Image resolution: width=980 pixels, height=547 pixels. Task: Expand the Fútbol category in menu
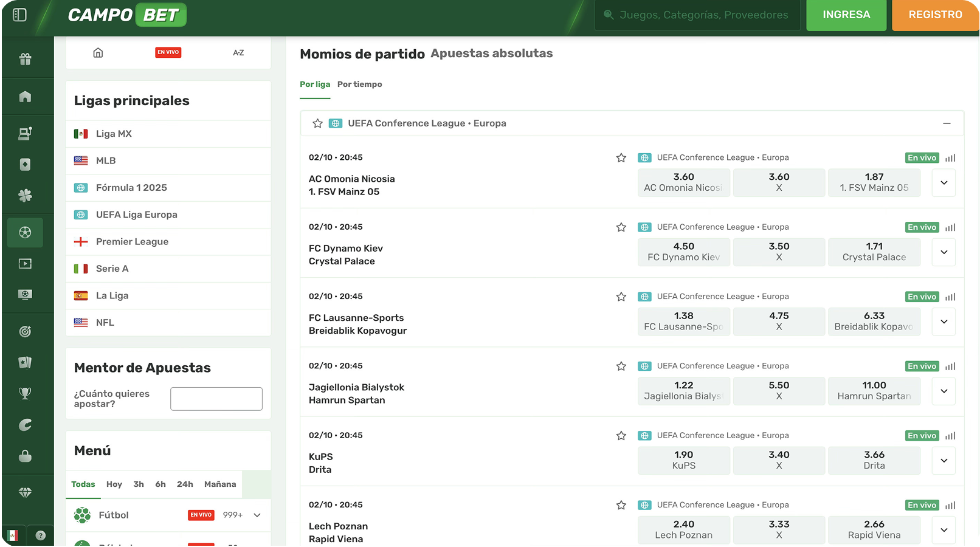(x=257, y=515)
